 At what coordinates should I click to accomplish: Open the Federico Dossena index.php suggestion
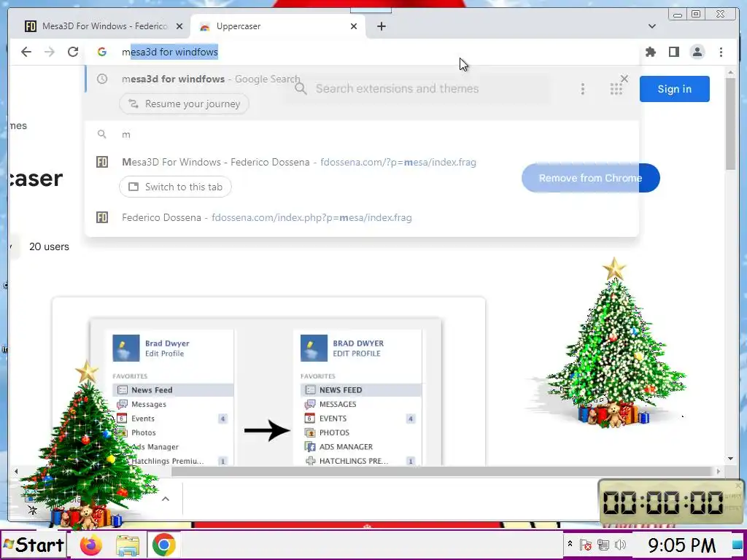362,217
